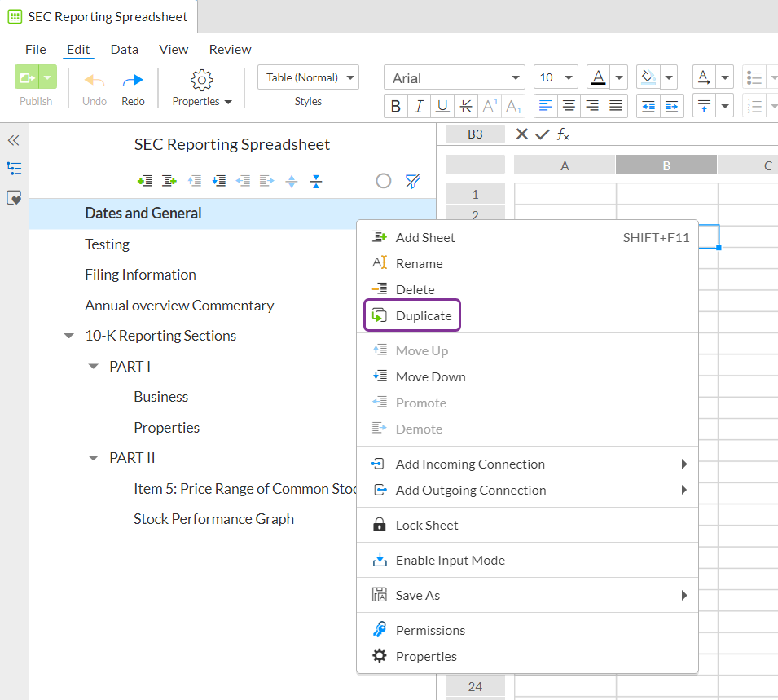
Task: Open the Data menu tab
Action: [x=124, y=50]
